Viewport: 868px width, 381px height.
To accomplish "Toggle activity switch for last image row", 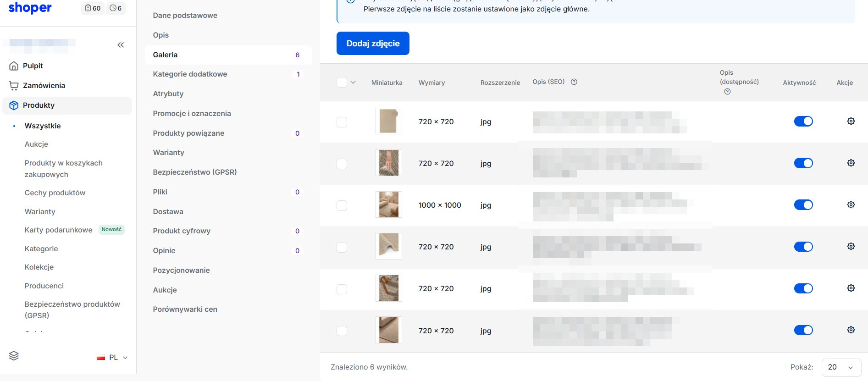I will click(803, 330).
